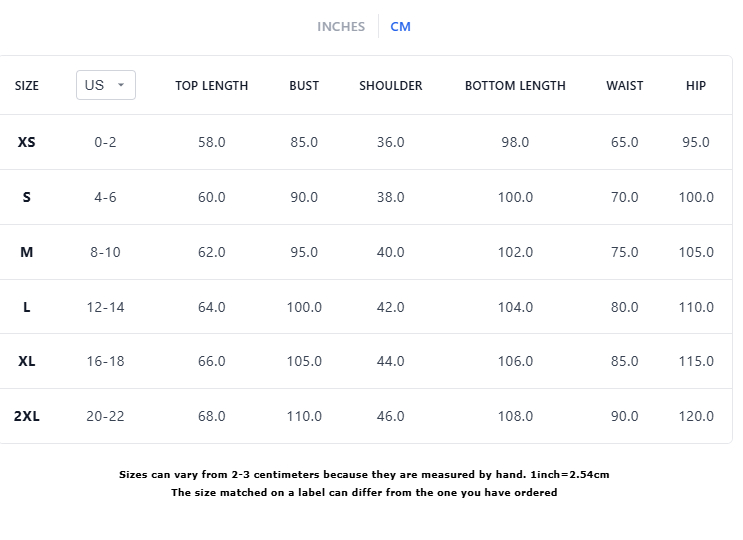Switch units to INCHES
The height and width of the screenshot is (540, 743).
[x=341, y=27]
